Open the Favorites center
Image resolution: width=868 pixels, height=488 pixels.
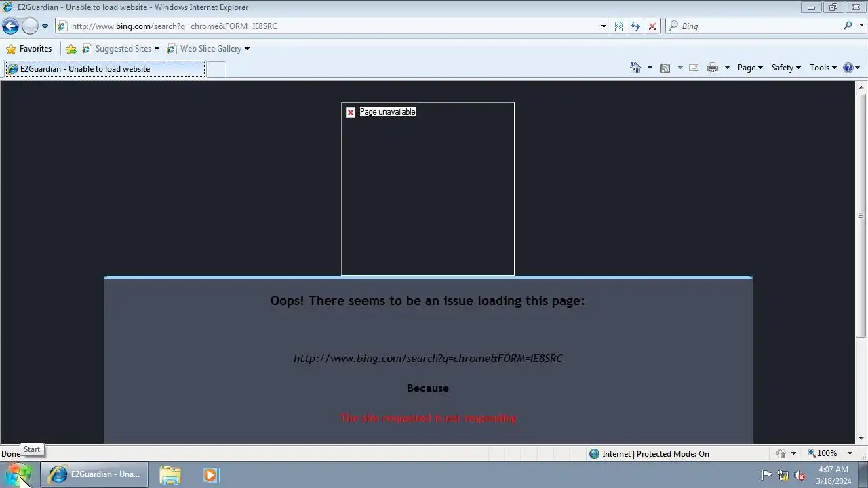[28, 49]
